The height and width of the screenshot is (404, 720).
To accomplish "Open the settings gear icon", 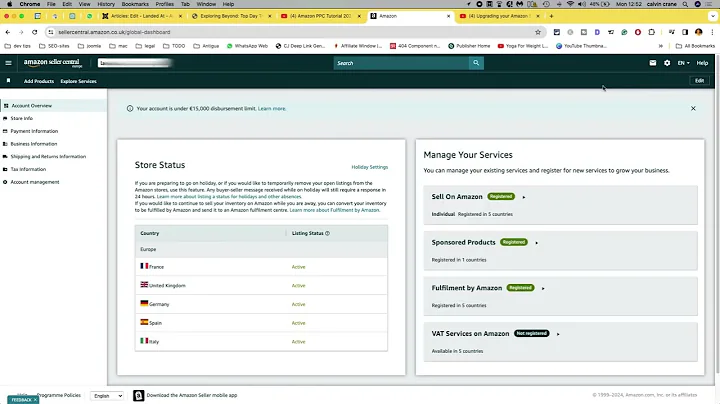I will click(x=667, y=63).
